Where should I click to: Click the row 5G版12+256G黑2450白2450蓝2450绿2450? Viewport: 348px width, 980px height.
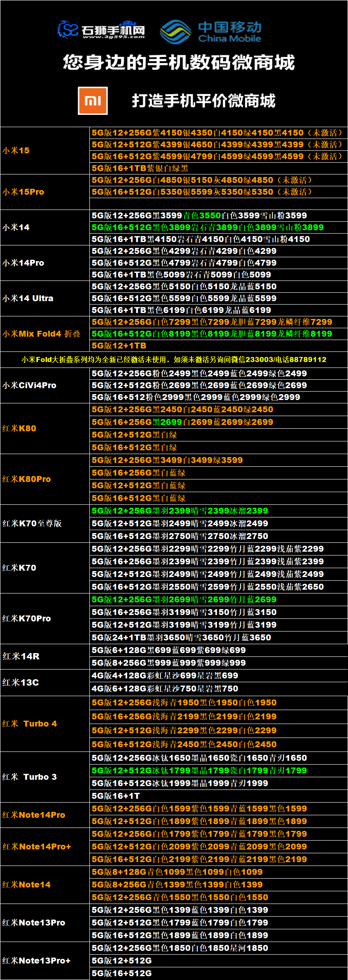tap(219, 409)
